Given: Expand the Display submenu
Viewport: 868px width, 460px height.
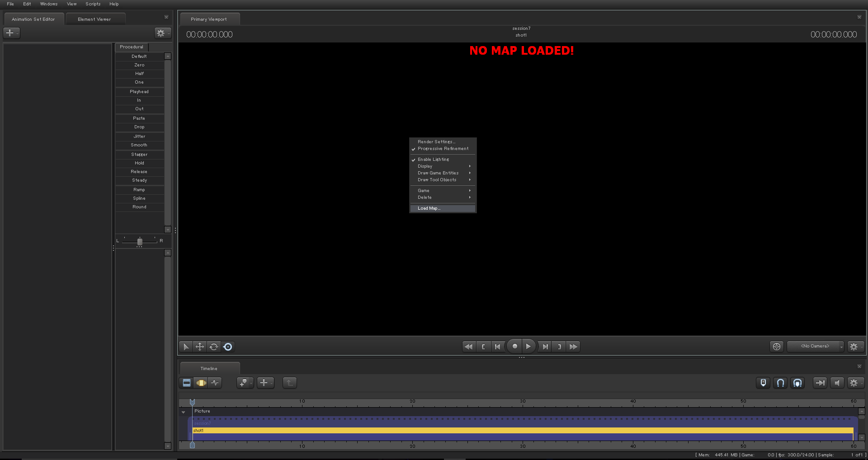Looking at the screenshot, I should pyautogui.click(x=443, y=166).
